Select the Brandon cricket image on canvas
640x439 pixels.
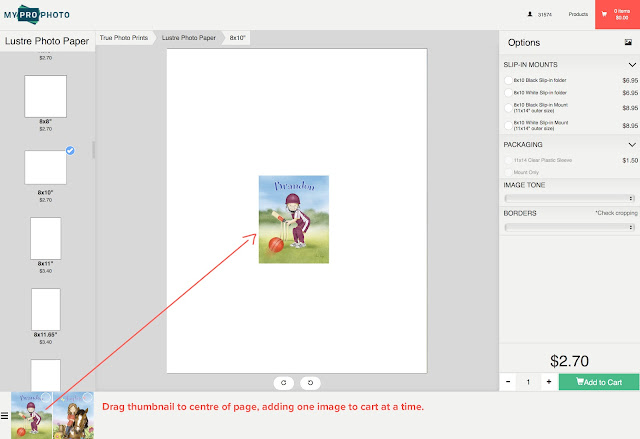pos(294,220)
